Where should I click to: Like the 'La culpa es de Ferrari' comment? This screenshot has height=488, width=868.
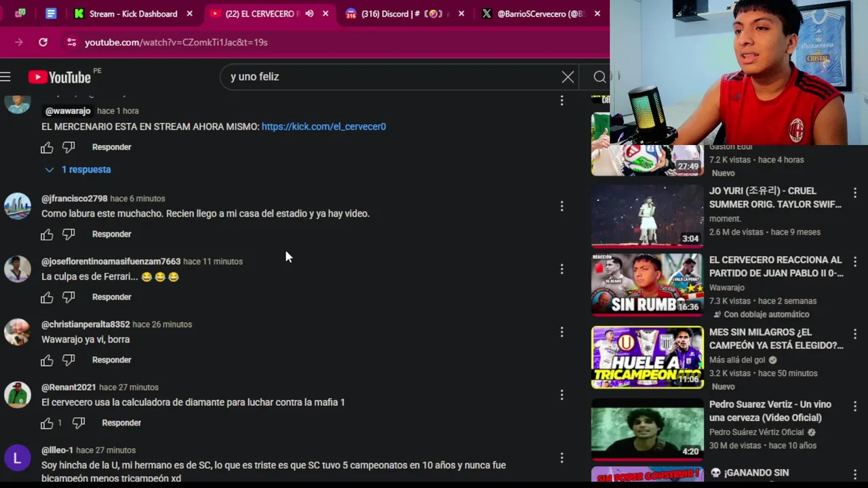[47, 298]
